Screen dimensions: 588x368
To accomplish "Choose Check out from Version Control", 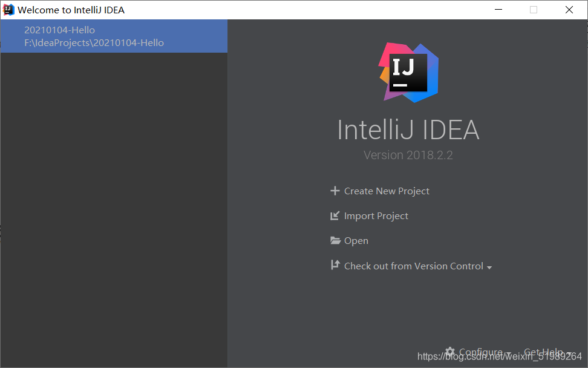I will point(414,266).
